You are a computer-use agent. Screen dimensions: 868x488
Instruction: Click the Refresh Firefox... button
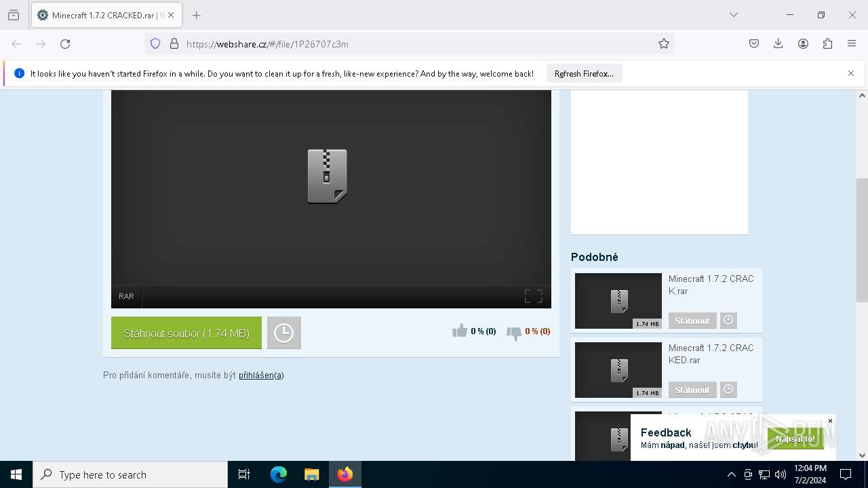point(584,73)
